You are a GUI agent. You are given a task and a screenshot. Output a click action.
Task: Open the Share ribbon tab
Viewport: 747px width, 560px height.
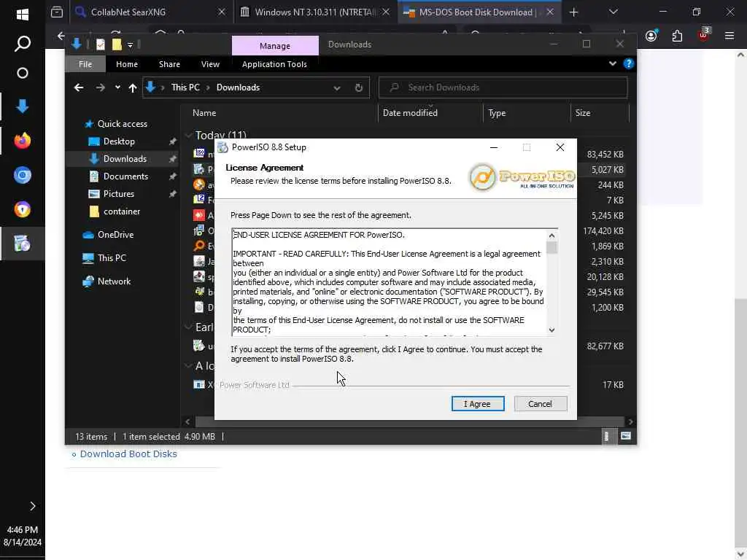[169, 64]
